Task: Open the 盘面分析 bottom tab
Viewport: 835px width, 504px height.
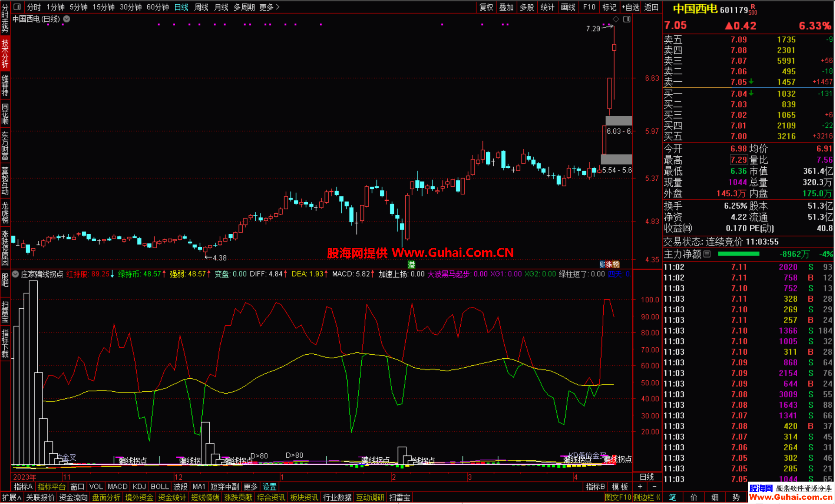Action: coord(106,497)
